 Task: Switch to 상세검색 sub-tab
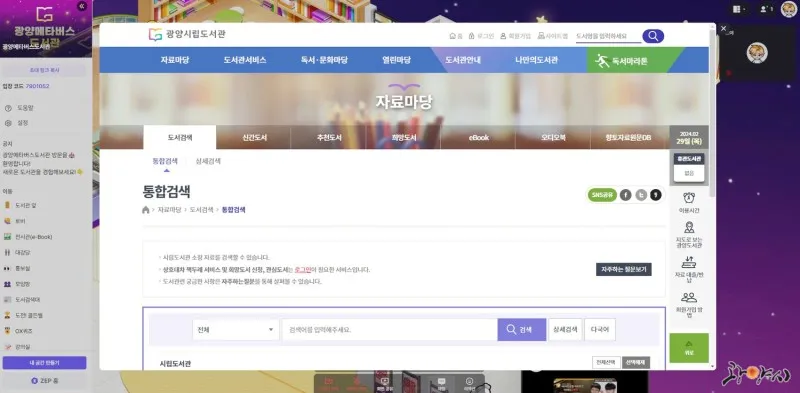208,161
